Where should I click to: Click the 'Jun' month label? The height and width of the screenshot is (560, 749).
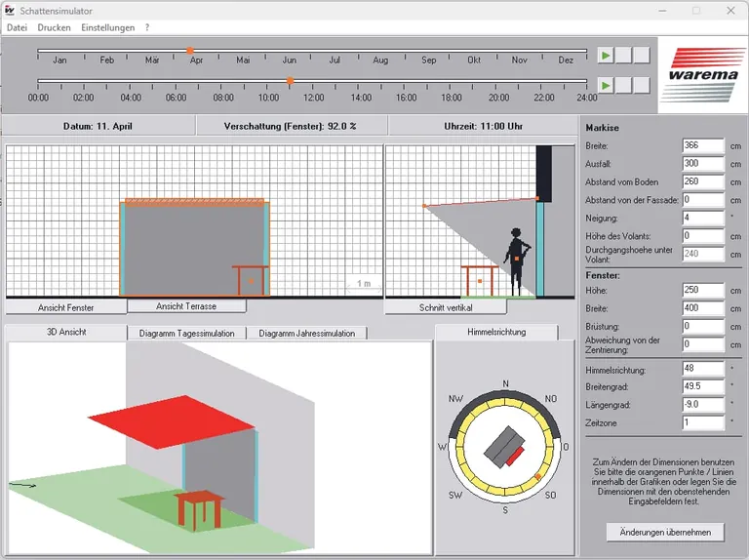[x=289, y=60]
